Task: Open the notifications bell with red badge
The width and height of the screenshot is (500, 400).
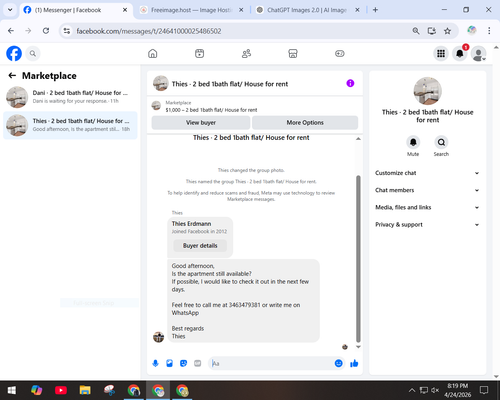Action: [460, 53]
